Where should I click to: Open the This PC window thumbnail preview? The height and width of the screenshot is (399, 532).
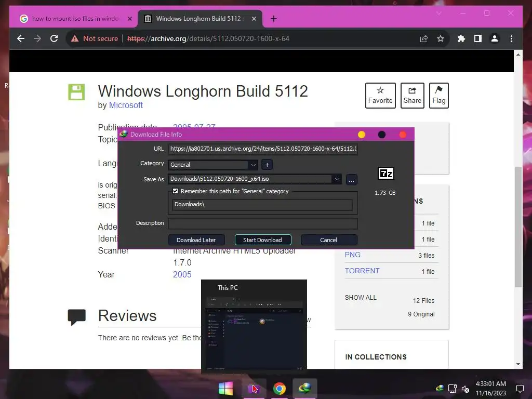[x=254, y=326]
